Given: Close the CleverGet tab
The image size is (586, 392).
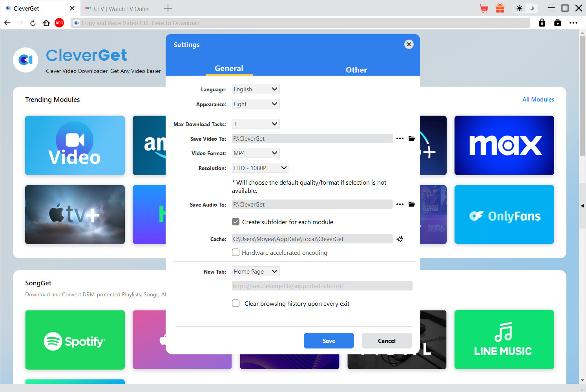Looking at the screenshot, I should [x=72, y=8].
